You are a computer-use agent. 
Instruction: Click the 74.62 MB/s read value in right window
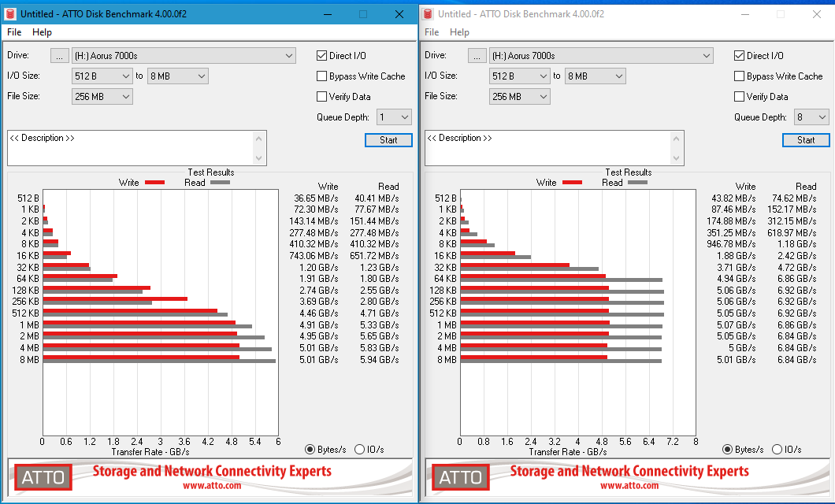[794, 198]
